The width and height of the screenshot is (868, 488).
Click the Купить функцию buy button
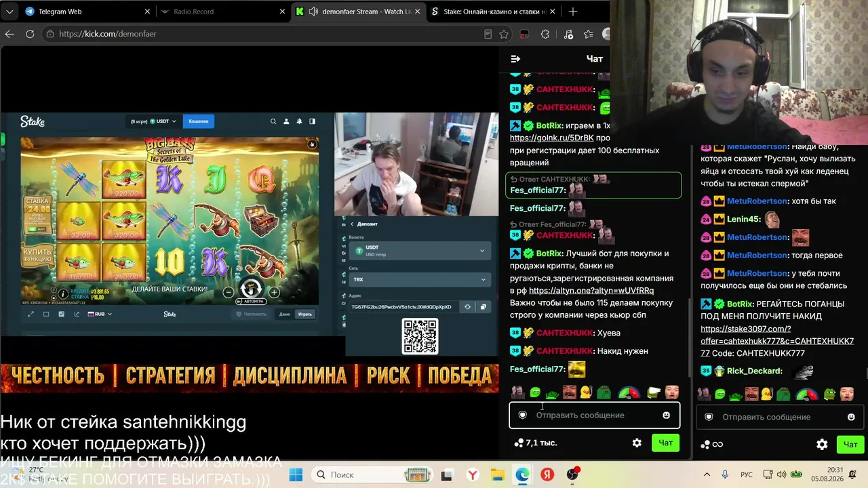[x=37, y=256]
